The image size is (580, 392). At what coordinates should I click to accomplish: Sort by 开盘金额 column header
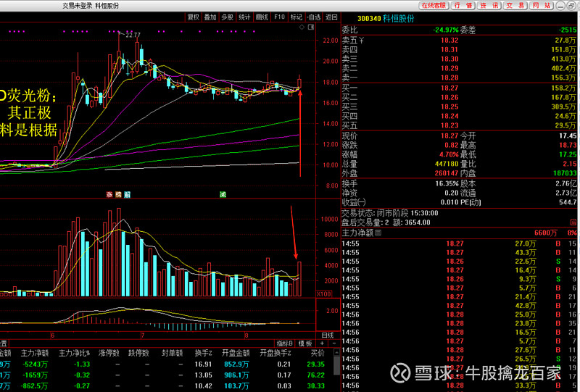pyautogui.click(x=236, y=353)
